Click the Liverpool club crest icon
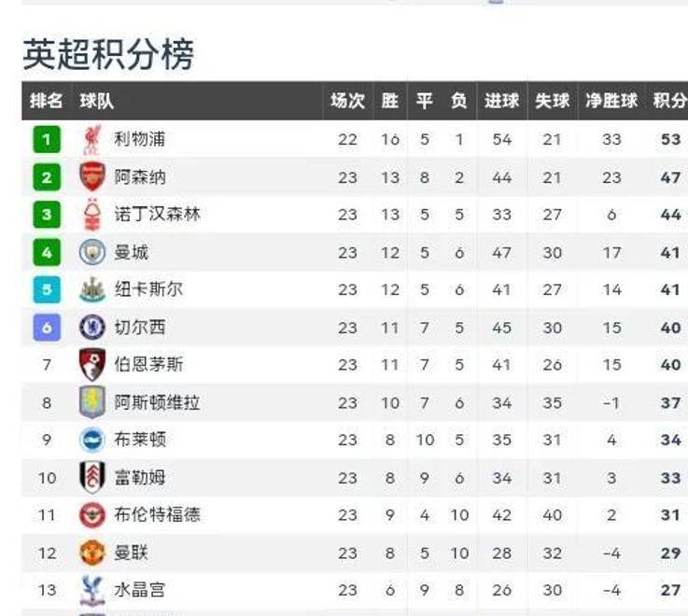This screenshot has height=616, width=688. (92, 139)
